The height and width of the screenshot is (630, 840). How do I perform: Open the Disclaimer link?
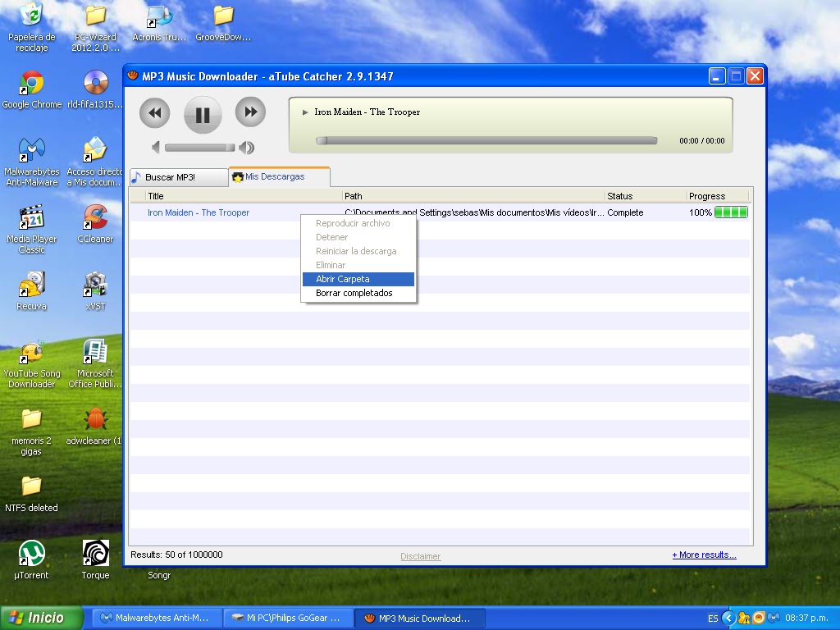tap(421, 557)
